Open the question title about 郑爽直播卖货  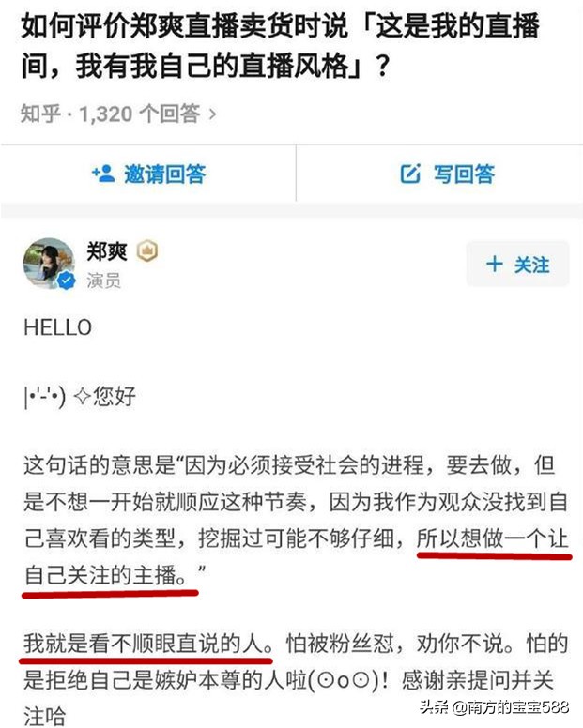(280, 45)
